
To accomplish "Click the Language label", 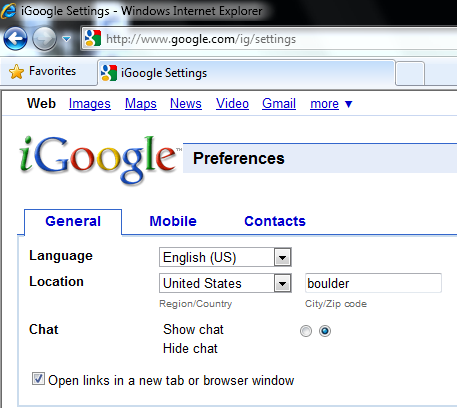I will 61,256.
